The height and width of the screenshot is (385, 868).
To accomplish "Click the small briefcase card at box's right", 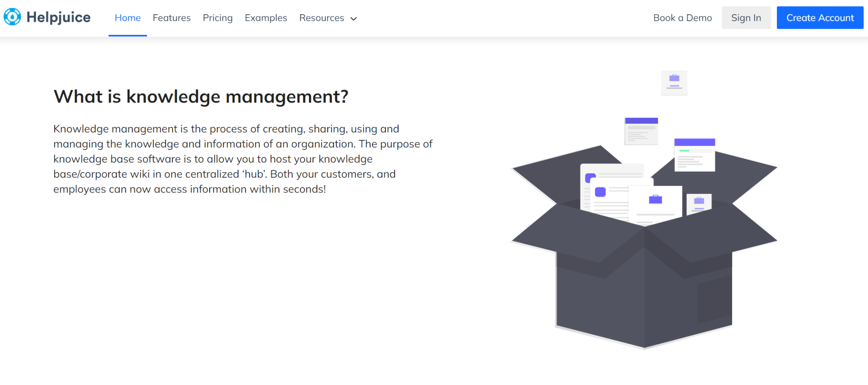I will coord(699,202).
